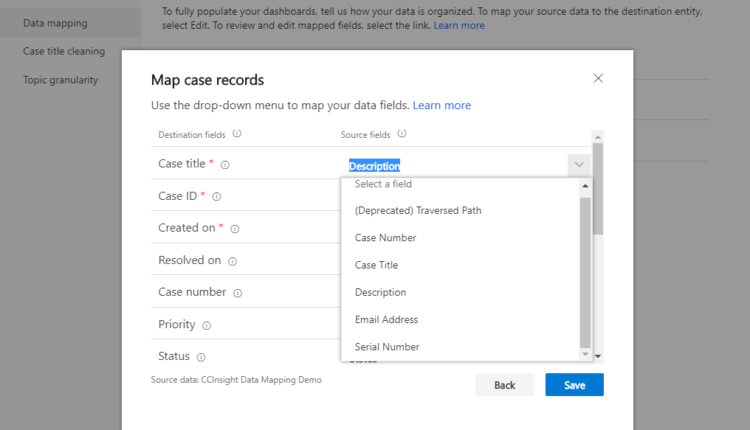Go to Topic granularity in sidebar
Screen dimensions: 750x430
pyautogui.click(x=61, y=80)
